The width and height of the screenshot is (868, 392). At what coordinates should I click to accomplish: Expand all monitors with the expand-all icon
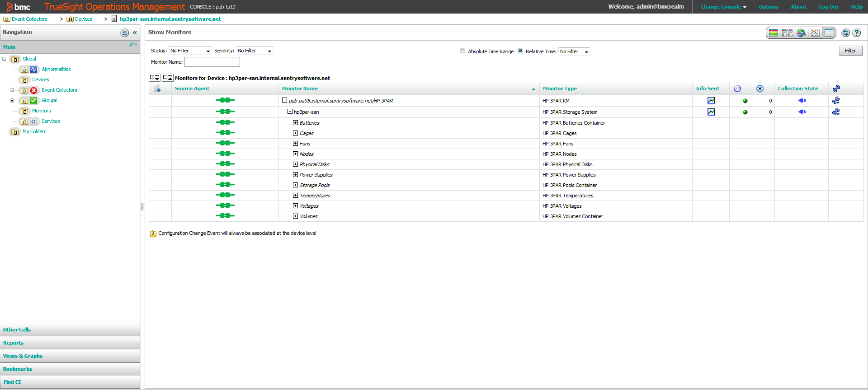[x=155, y=78]
